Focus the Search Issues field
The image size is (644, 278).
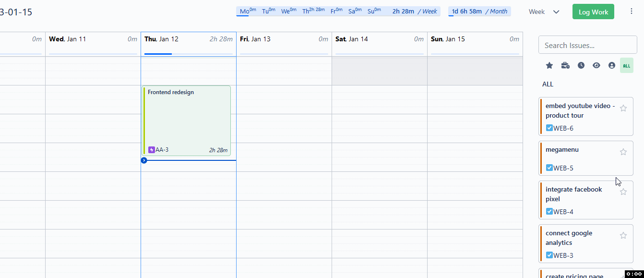pos(588,45)
